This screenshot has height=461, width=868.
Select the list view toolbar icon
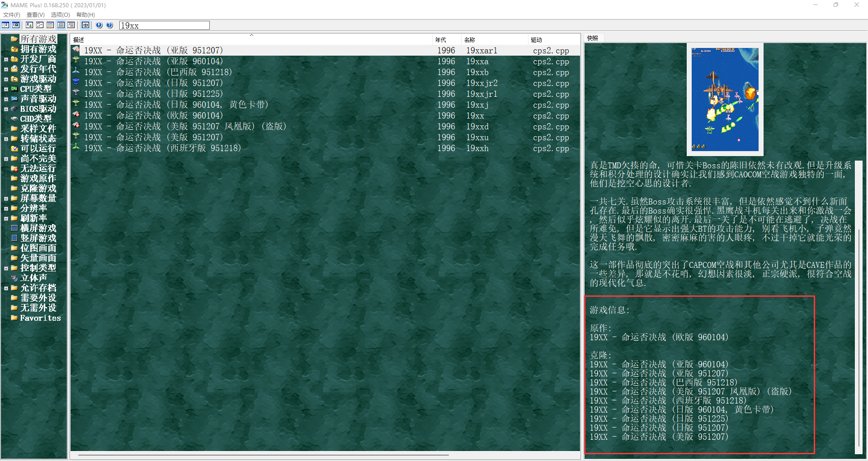tap(50, 25)
